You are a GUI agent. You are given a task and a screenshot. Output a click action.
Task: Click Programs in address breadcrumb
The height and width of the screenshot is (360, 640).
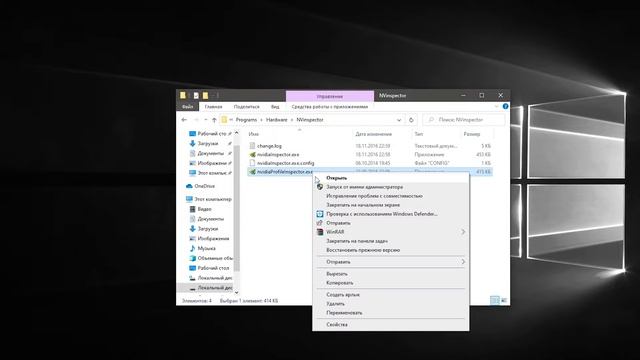(246, 120)
